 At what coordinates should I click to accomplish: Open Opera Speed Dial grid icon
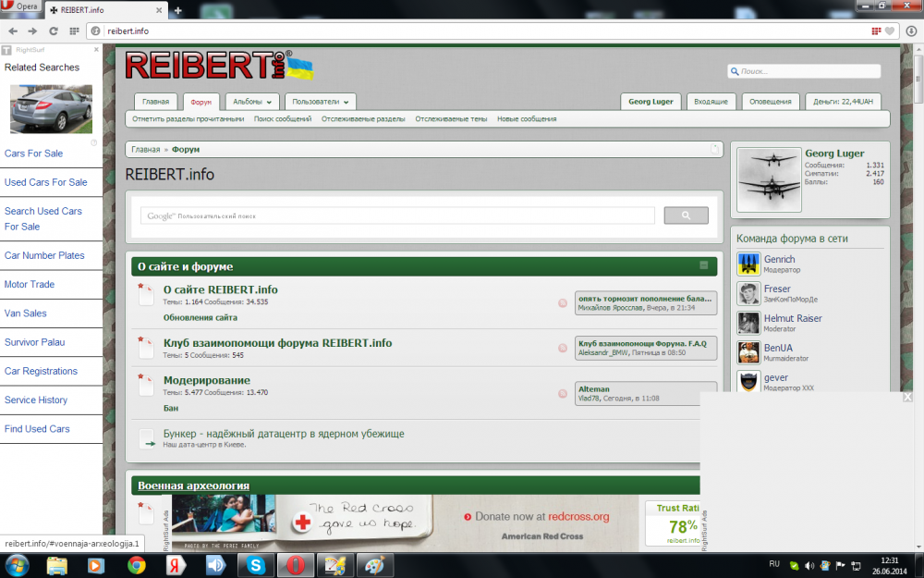[x=74, y=31]
